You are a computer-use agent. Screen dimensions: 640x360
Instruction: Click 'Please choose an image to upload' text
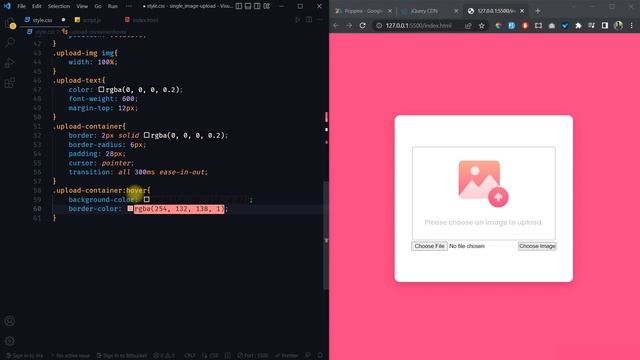484,222
